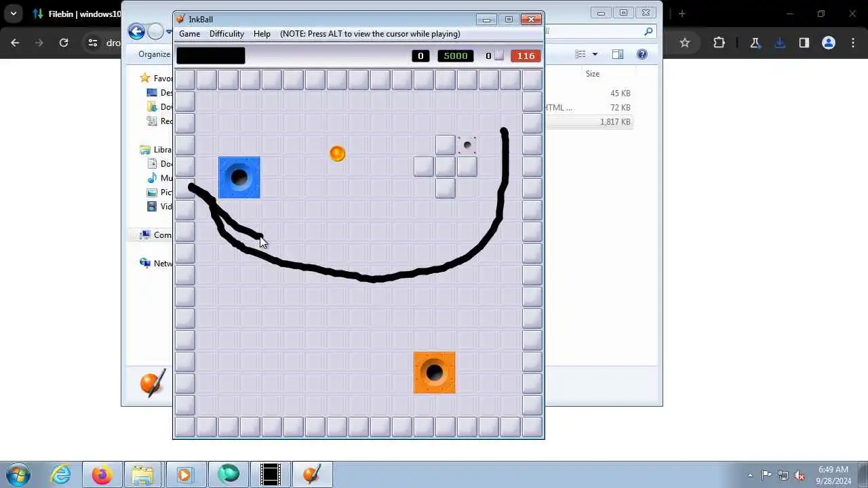Open the Help menu in InkBall

[x=262, y=34]
